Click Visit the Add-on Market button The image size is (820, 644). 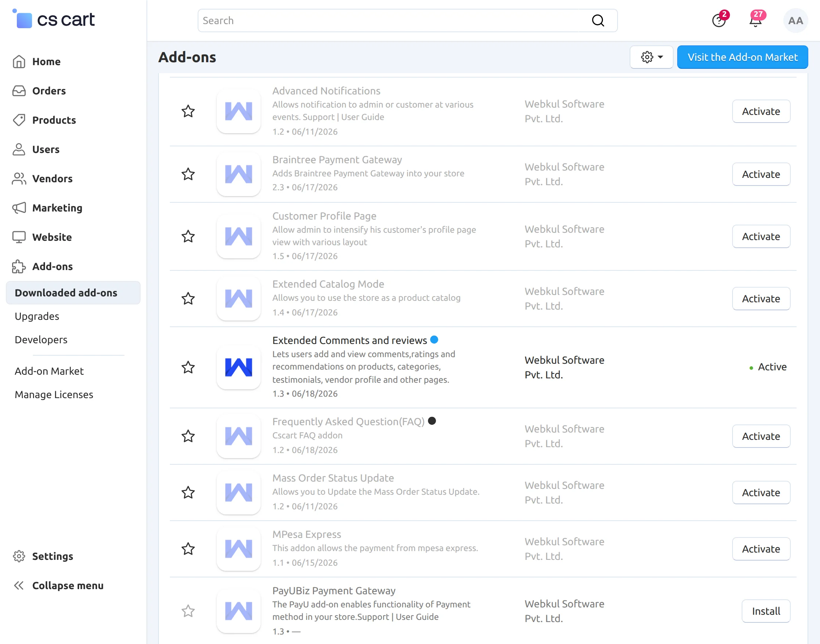tap(742, 57)
